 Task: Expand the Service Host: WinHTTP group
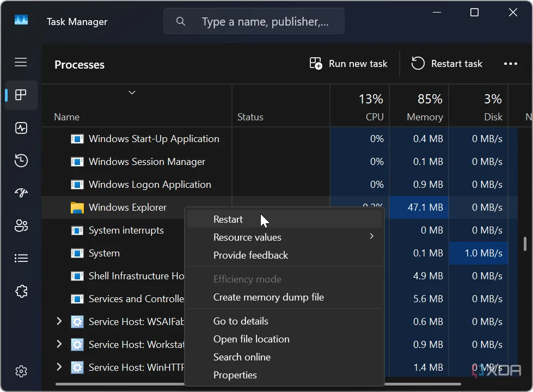[59, 366]
